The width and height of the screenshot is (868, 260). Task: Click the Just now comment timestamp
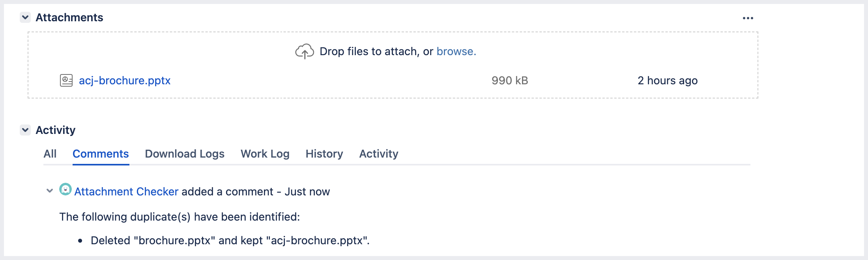tap(307, 191)
